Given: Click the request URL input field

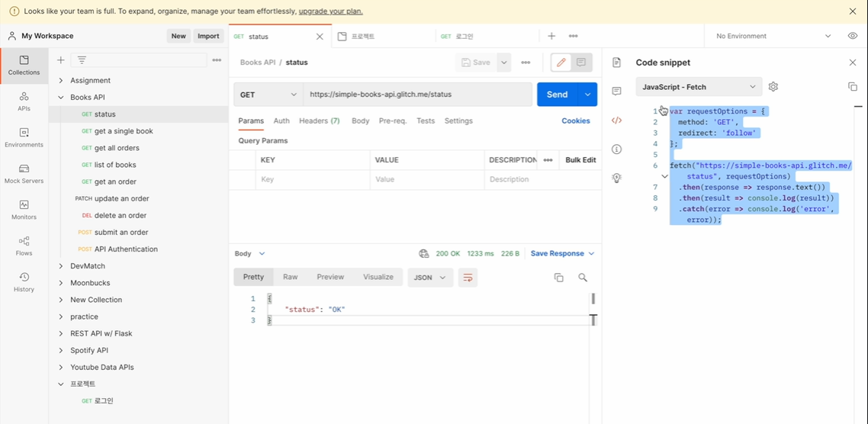Looking at the screenshot, I should [x=418, y=95].
